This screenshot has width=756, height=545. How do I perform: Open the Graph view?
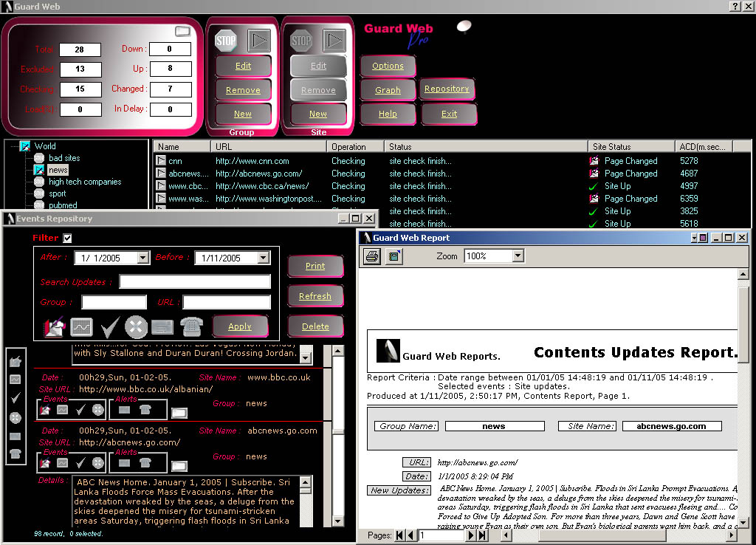pos(388,90)
